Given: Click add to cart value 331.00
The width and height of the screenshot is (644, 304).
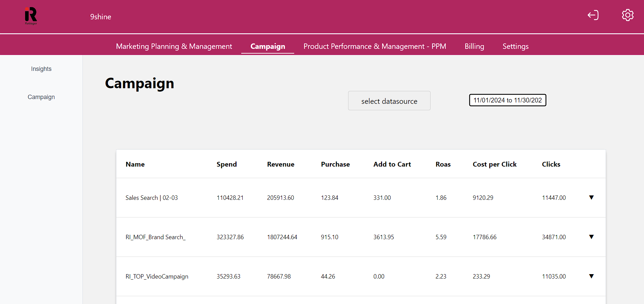Looking at the screenshot, I should coord(382,198).
